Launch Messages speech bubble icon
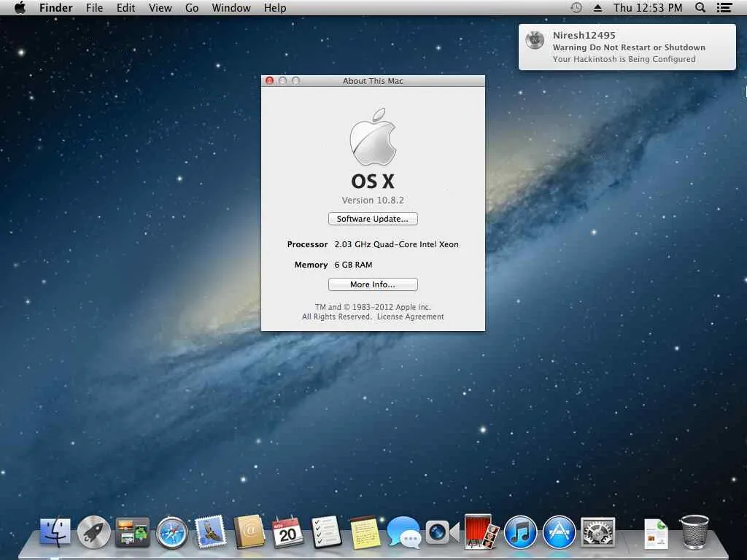Image resolution: width=747 pixels, height=560 pixels. [x=403, y=532]
